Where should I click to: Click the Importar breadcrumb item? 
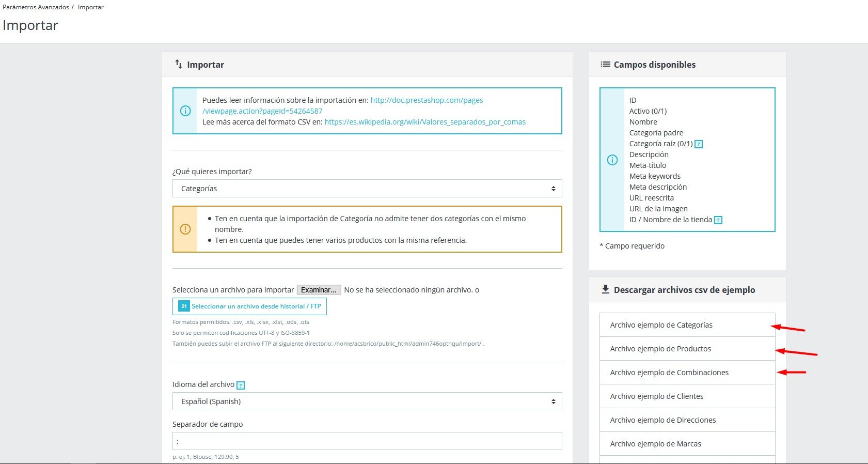(x=91, y=7)
